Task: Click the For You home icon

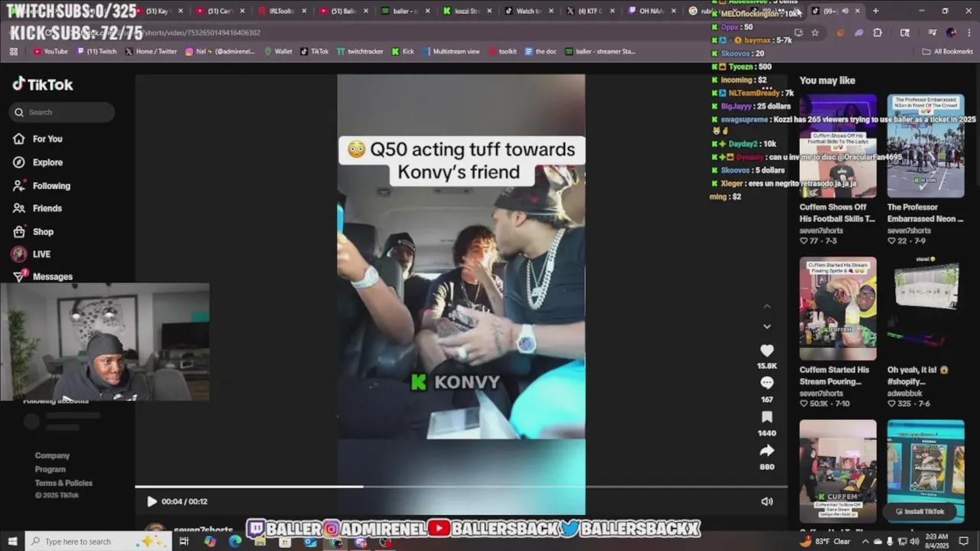Action: tap(19, 139)
